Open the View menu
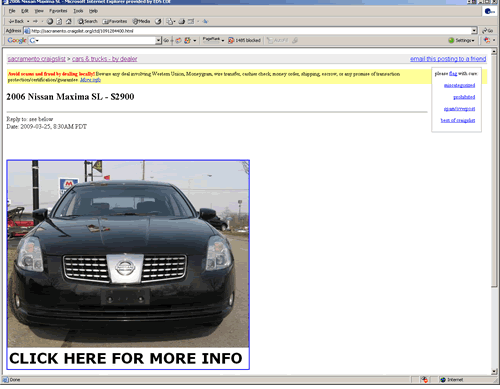 [39, 11]
